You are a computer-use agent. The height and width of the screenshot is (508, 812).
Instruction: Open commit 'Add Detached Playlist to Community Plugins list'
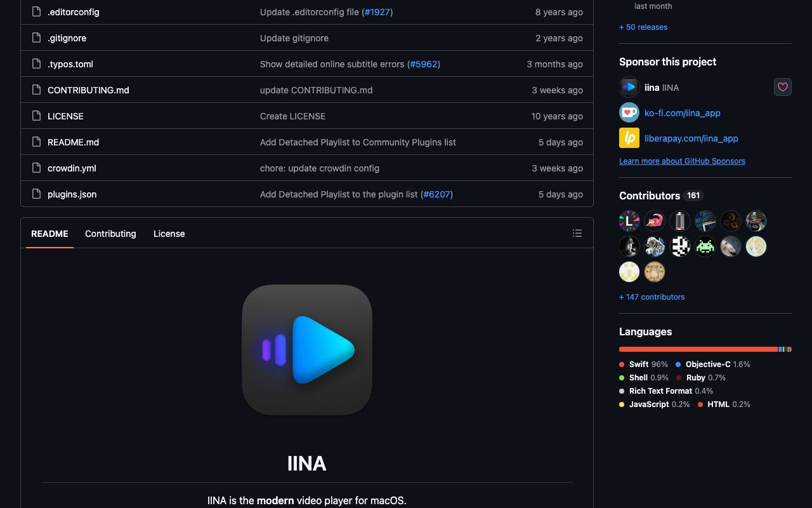358,142
